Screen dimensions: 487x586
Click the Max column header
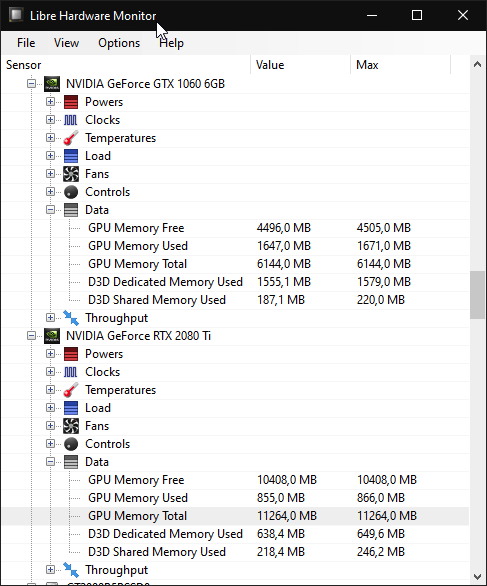(x=401, y=65)
